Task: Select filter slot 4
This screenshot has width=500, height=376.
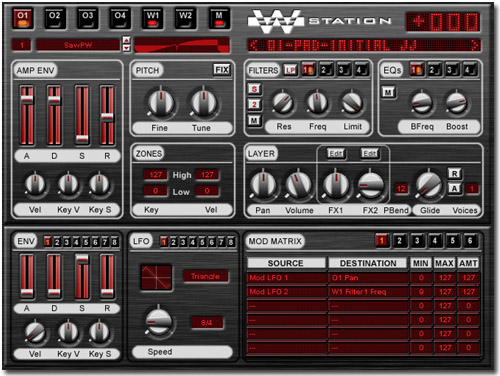Action: pyautogui.click(x=361, y=70)
